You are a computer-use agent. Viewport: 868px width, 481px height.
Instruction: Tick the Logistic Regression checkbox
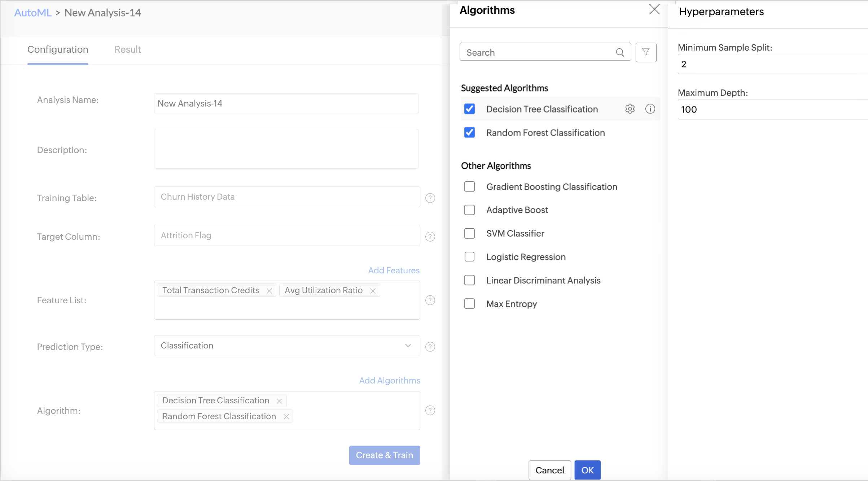click(x=469, y=257)
